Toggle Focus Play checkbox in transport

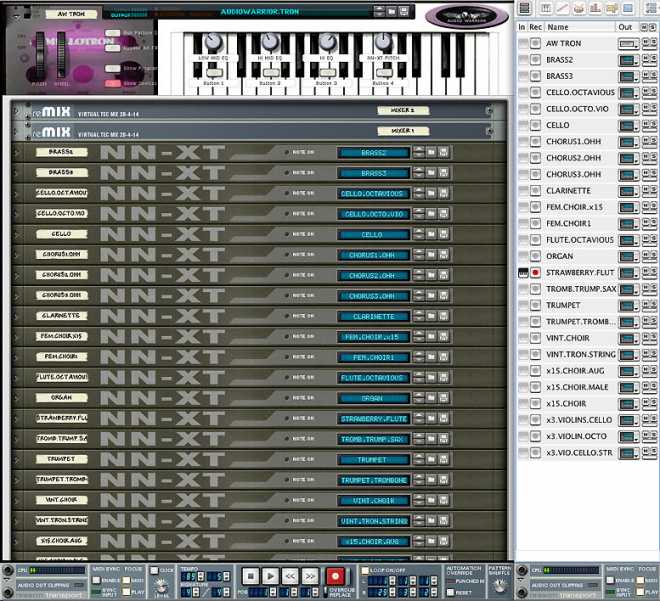pos(126,591)
